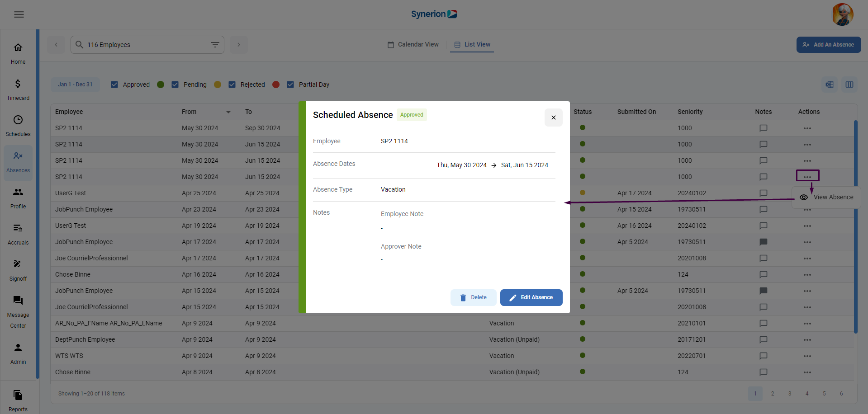
Task: Open Profile from the sidebar
Action: tap(18, 198)
